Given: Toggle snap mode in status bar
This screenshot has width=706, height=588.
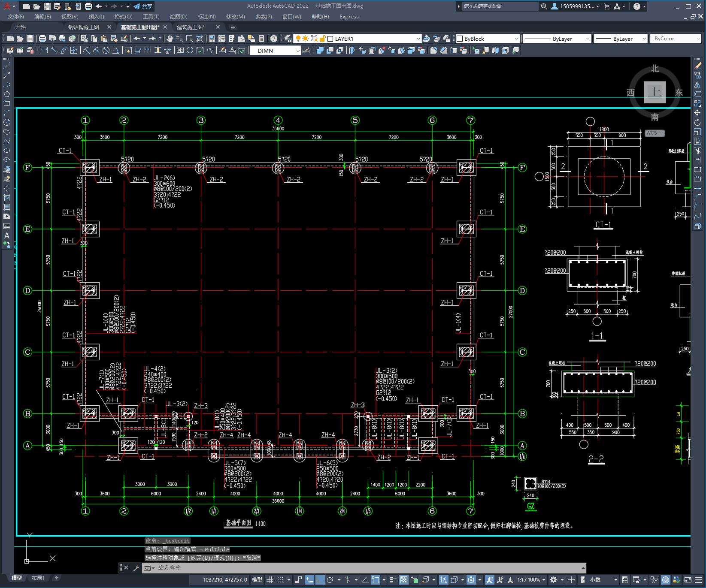Looking at the screenshot, I should [x=280, y=580].
